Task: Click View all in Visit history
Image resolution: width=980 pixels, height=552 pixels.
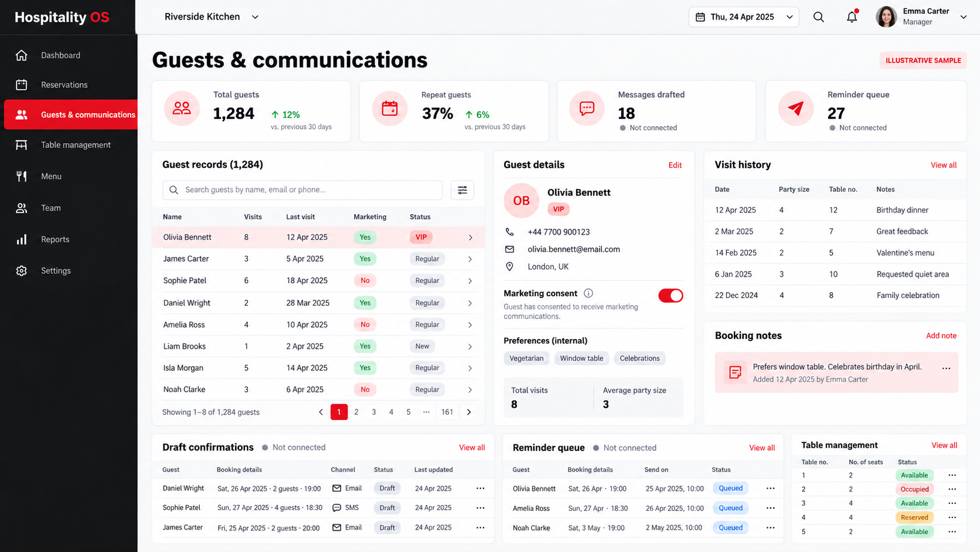Action: (x=944, y=165)
